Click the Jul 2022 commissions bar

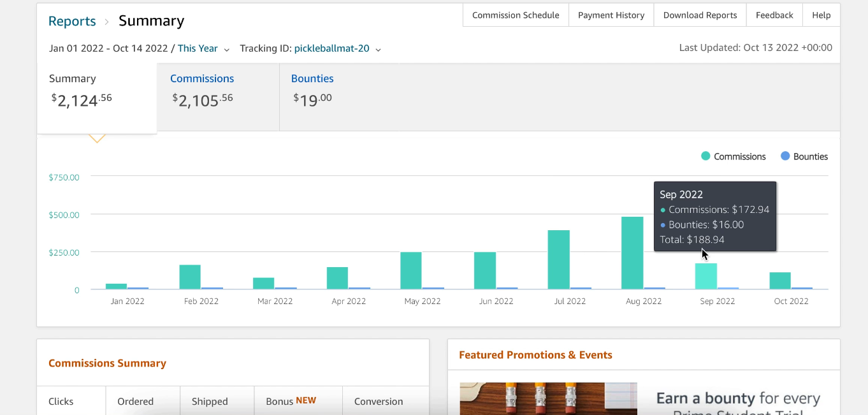point(559,260)
